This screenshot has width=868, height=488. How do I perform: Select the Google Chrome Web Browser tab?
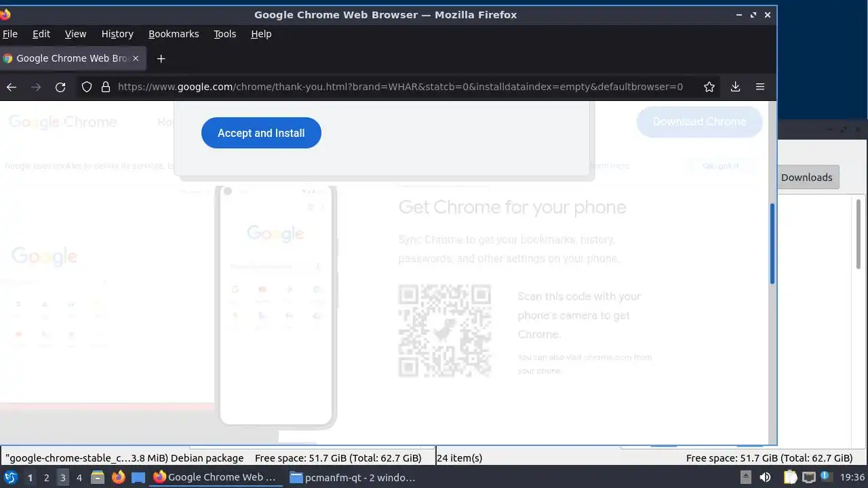tap(72, 58)
